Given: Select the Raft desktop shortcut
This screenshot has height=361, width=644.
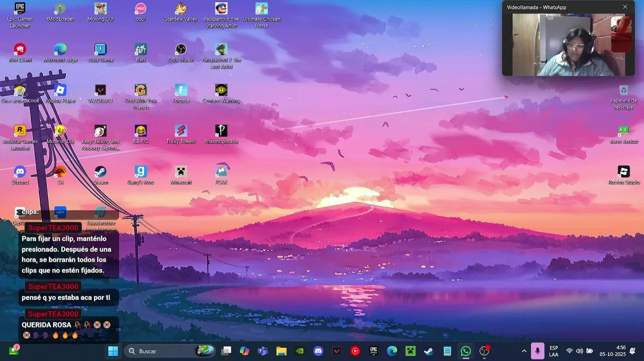Looking at the screenshot, I should click(x=141, y=53).
